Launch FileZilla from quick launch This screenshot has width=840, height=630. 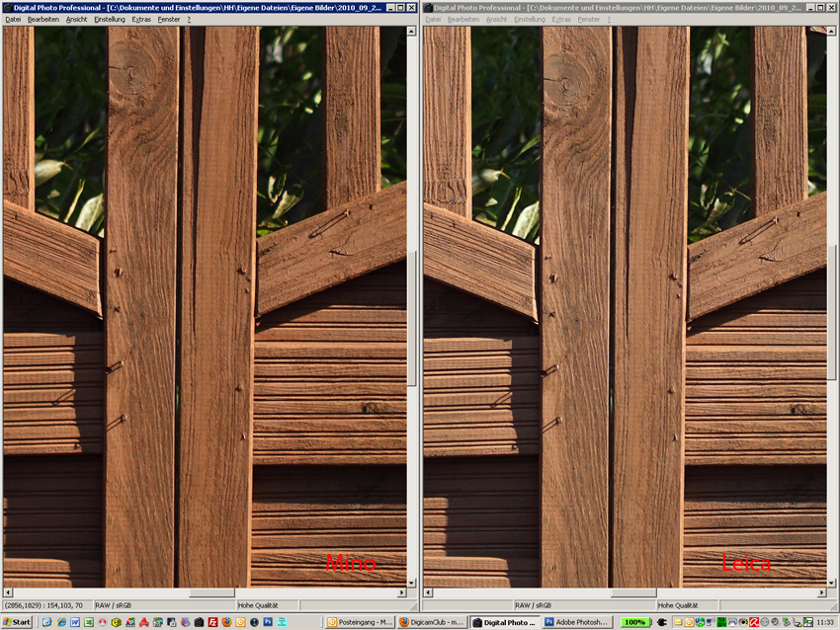point(212,622)
